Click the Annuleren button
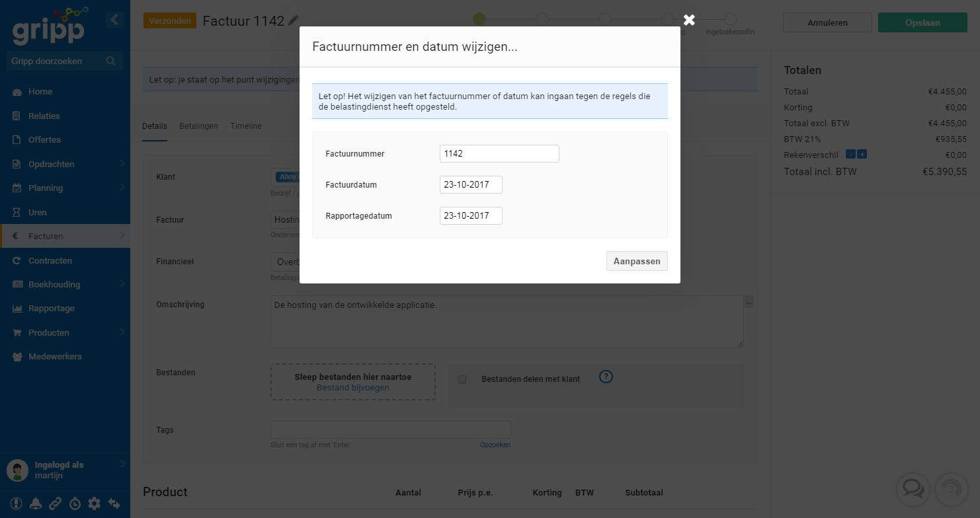Image resolution: width=980 pixels, height=518 pixels. click(827, 22)
